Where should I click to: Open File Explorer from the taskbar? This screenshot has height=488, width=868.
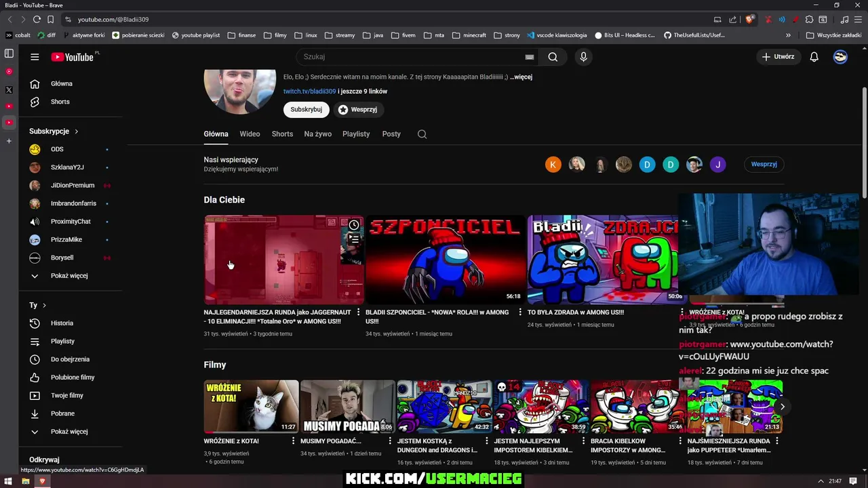(x=25, y=481)
